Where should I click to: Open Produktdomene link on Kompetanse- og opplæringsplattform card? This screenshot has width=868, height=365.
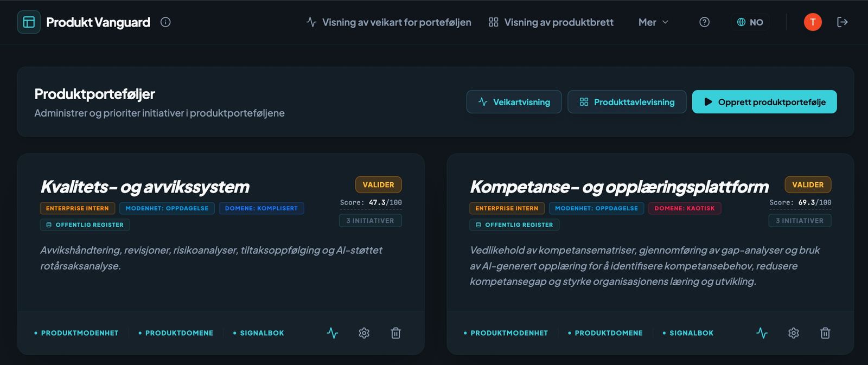click(605, 333)
